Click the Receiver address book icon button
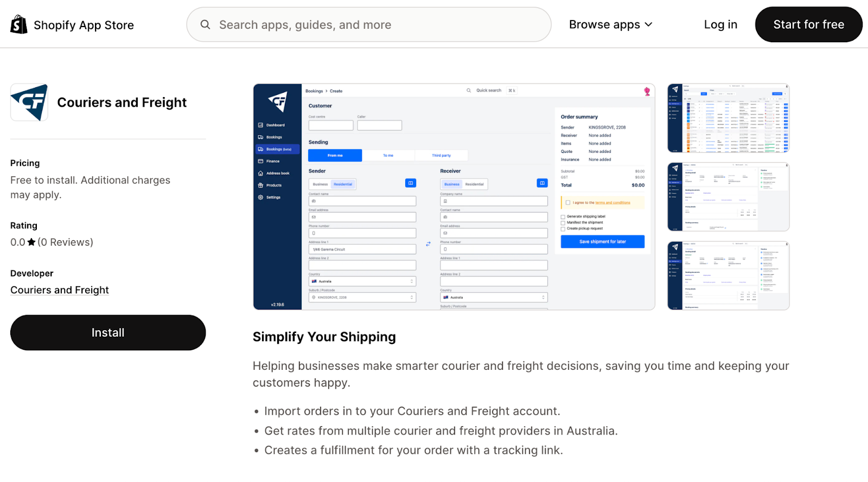The height and width of the screenshot is (482, 868). (542, 183)
